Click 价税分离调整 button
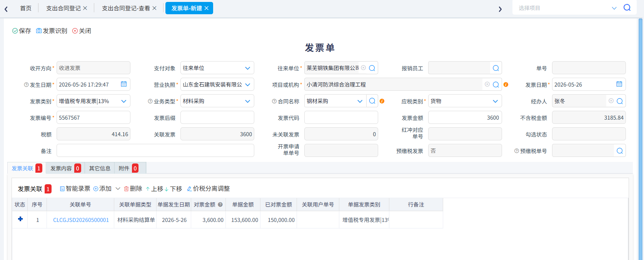This screenshot has width=644, height=260. (x=209, y=188)
